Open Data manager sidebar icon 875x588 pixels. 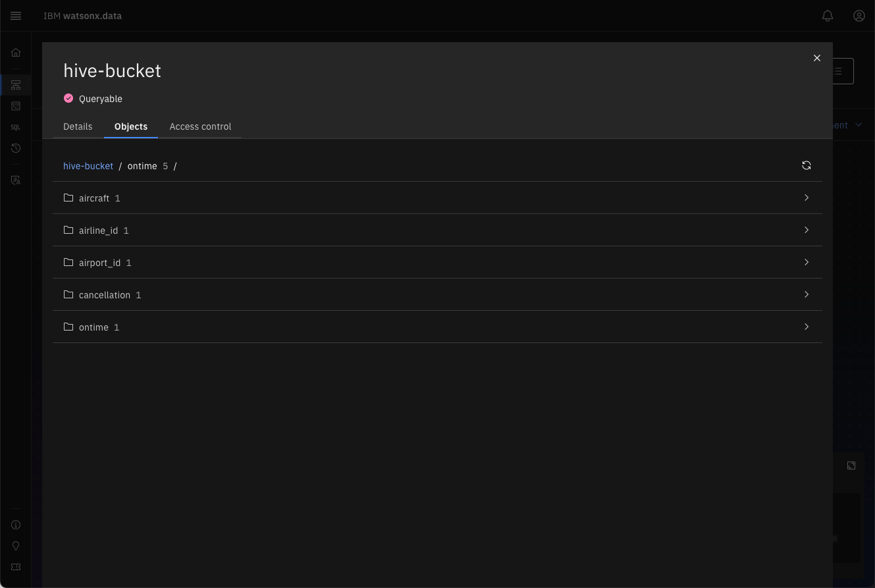(x=16, y=106)
